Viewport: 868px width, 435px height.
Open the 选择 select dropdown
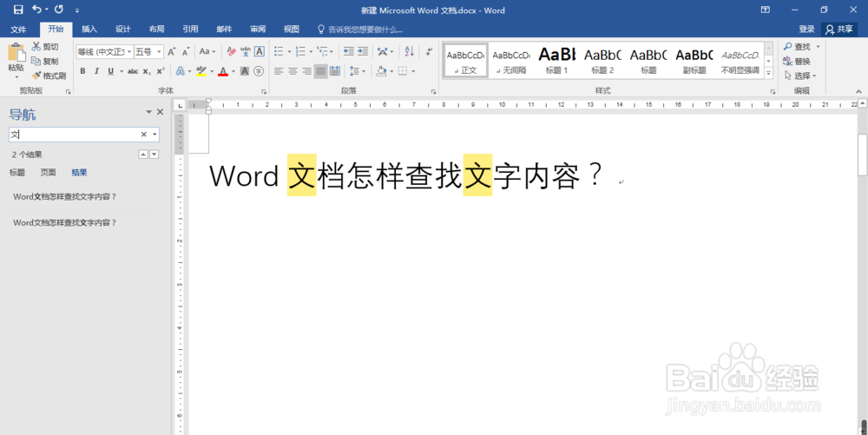click(x=800, y=76)
